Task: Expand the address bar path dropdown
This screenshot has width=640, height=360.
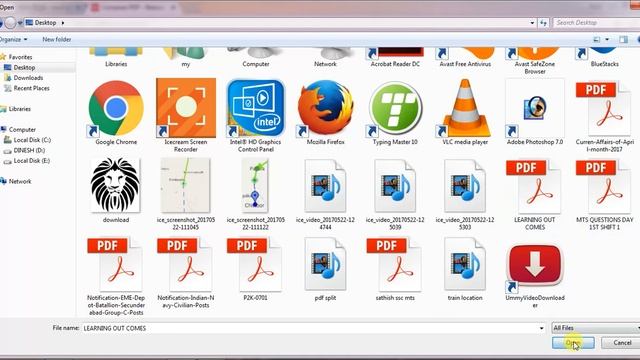Action: pyautogui.click(x=532, y=23)
